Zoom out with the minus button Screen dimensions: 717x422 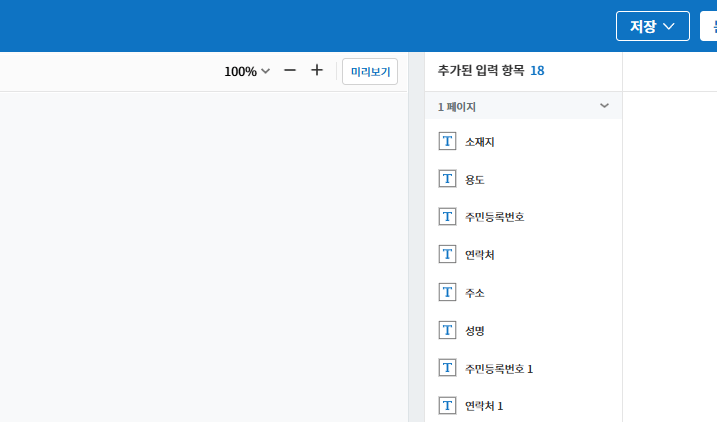(x=290, y=71)
